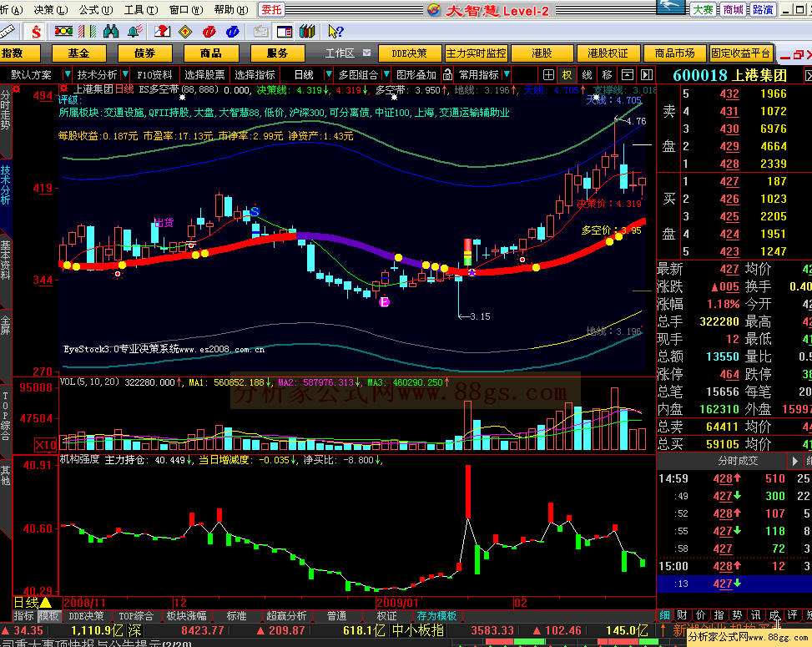Screen dimensions: 812x647
Task: Click the red dollar sign toolbar icon
Action: point(36,32)
